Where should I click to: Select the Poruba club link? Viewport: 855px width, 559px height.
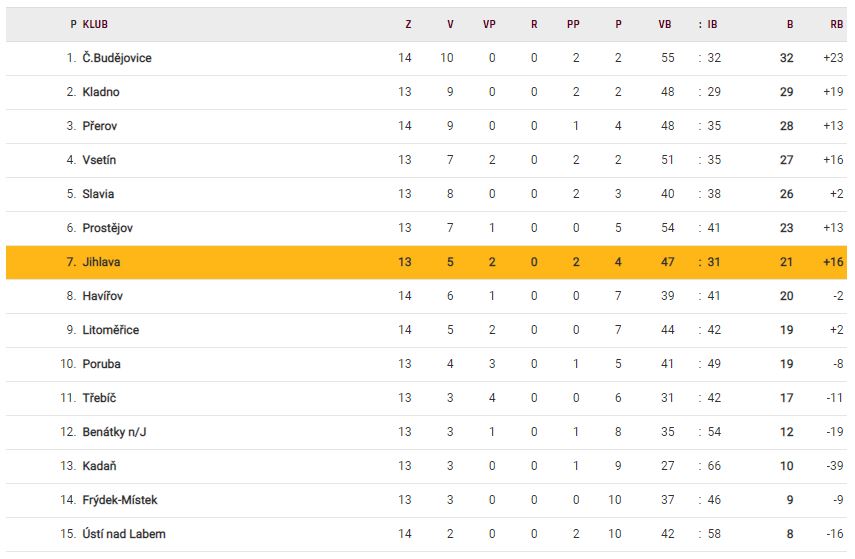click(101, 364)
